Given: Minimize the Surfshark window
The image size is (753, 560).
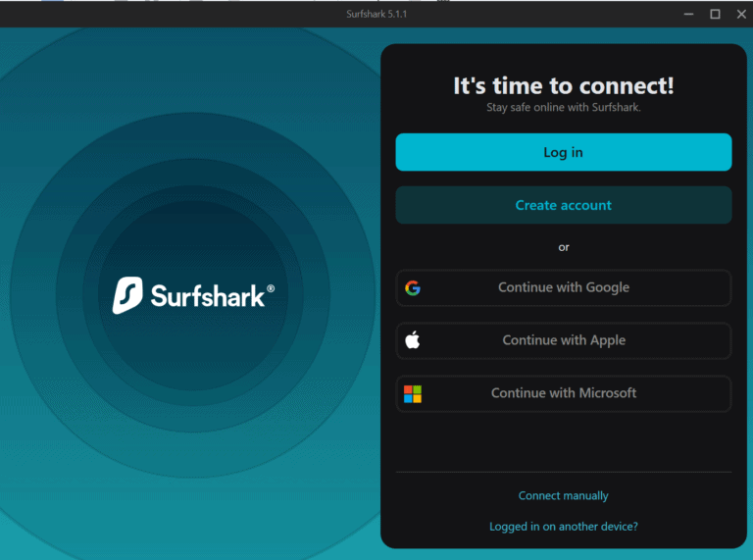Looking at the screenshot, I should (x=688, y=14).
